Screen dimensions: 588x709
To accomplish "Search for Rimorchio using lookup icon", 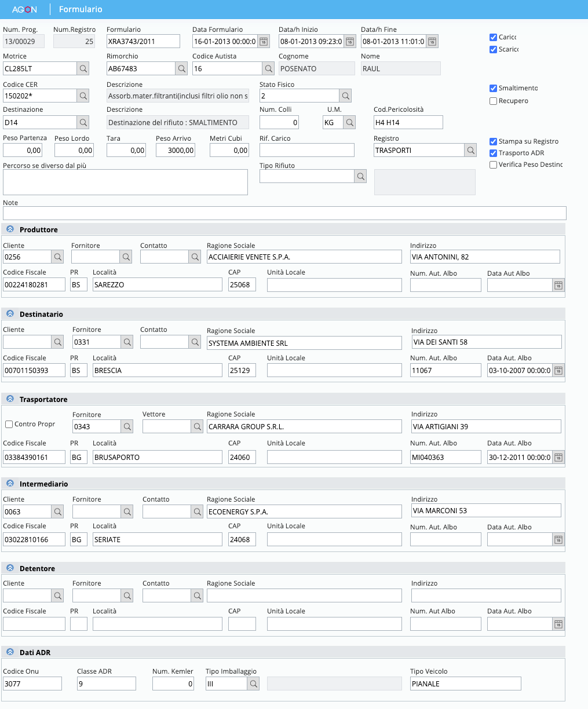I will coord(182,69).
